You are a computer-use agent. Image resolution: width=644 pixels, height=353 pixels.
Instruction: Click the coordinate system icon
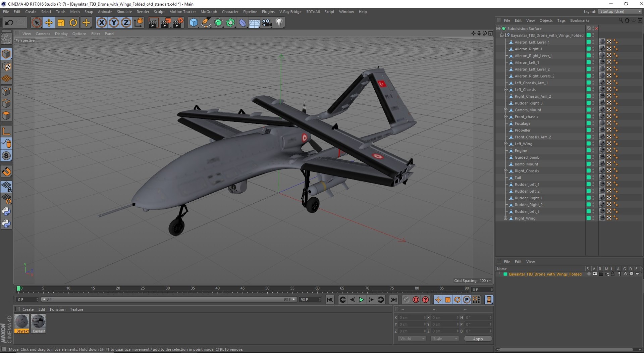[138, 22]
